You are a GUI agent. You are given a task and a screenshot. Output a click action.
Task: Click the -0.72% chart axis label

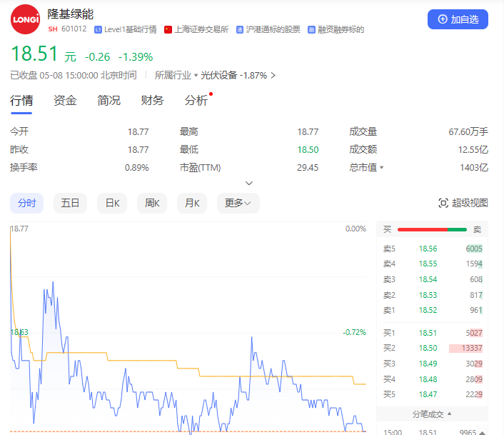355,332
